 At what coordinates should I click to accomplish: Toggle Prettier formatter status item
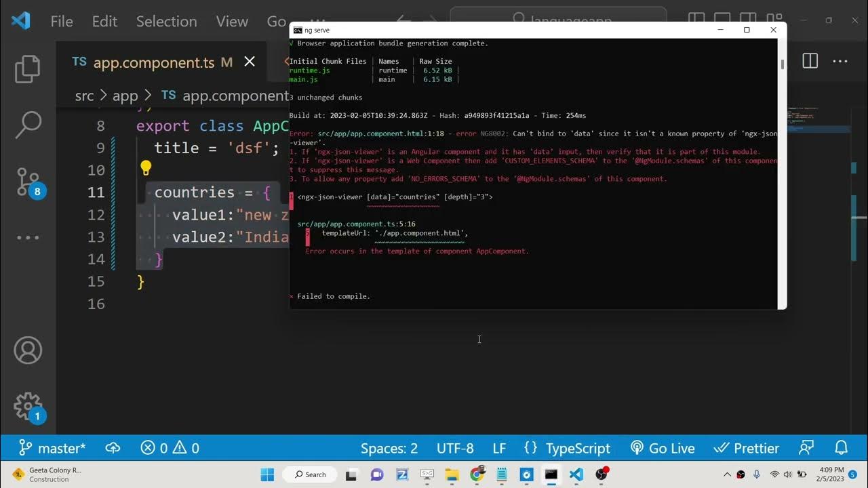(747, 448)
